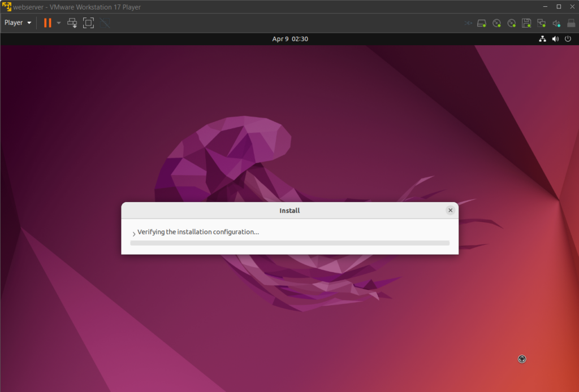
Task: Close the Install dialog
Action: [450, 210]
